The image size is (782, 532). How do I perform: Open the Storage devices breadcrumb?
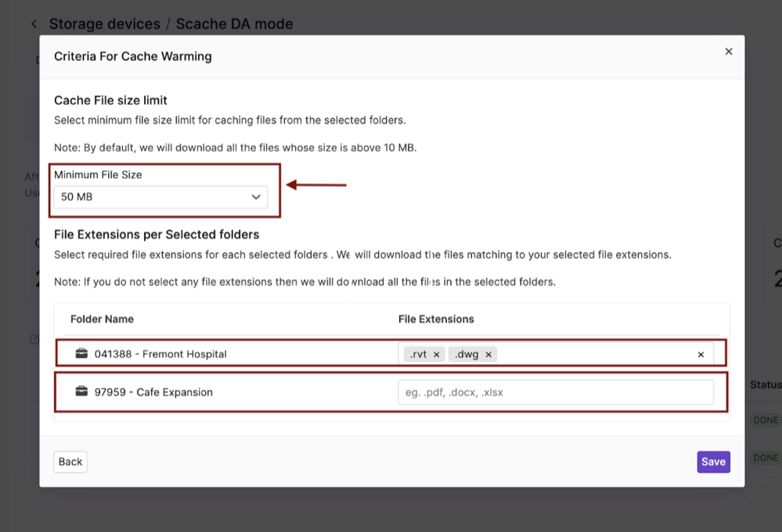click(x=105, y=24)
